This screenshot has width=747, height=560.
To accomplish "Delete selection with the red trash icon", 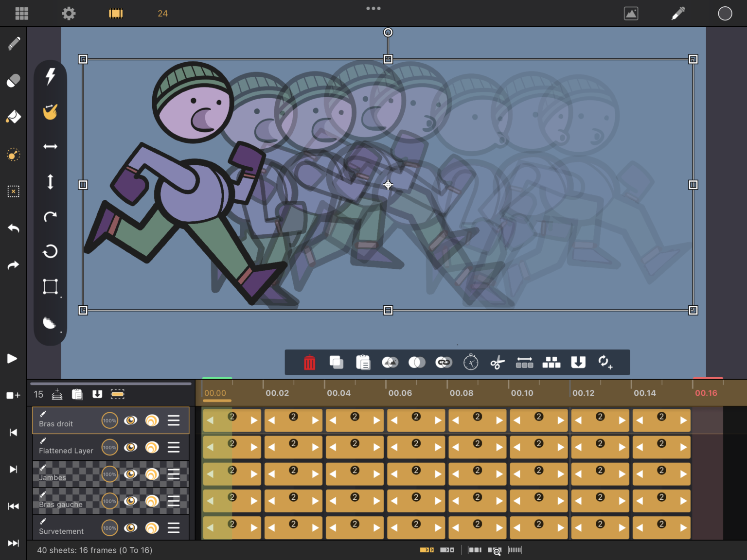I will click(x=310, y=362).
